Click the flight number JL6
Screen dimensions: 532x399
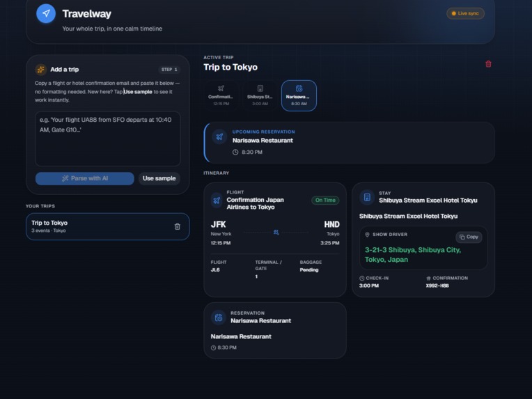coord(215,270)
